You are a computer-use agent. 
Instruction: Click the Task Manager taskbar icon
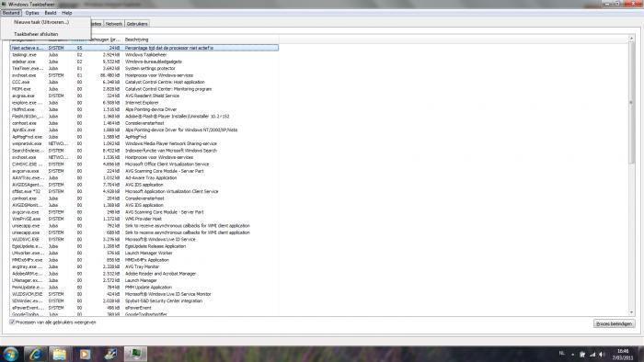click(x=135, y=354)
